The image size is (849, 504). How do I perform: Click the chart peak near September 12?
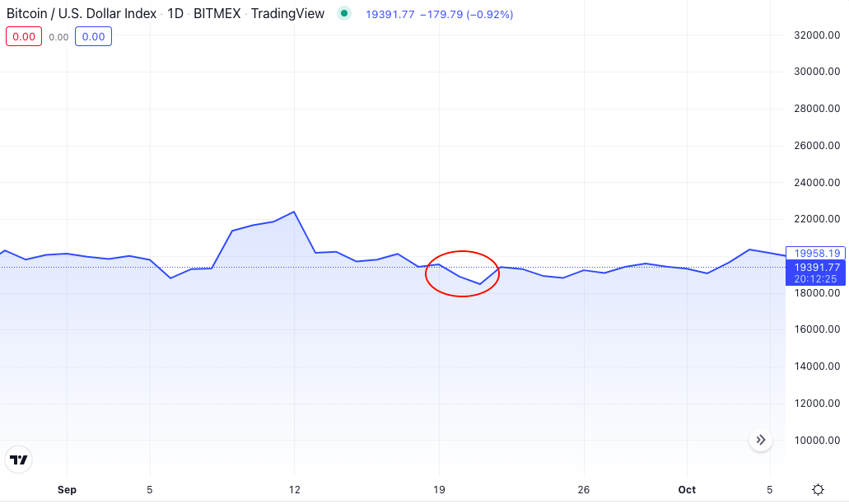click(294, 212)
